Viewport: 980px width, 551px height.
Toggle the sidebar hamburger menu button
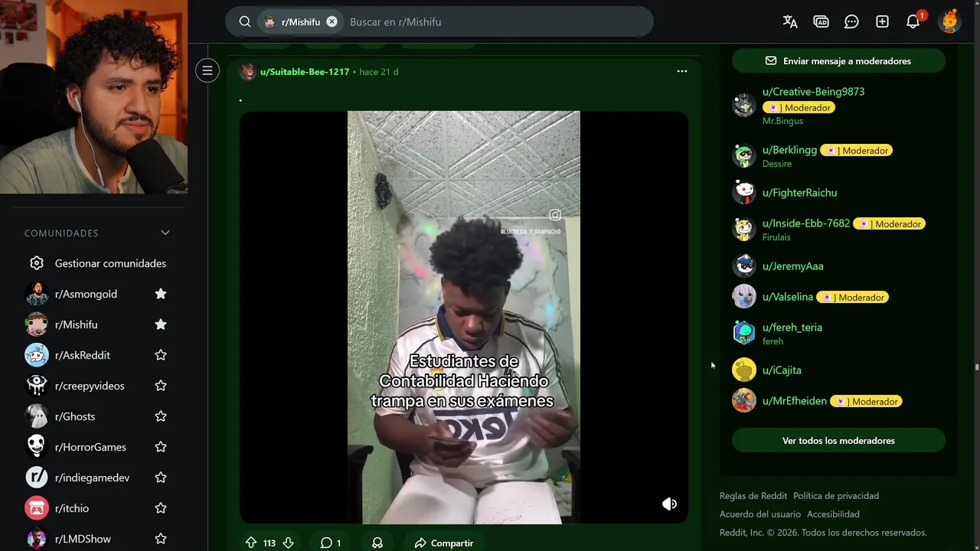207,71
